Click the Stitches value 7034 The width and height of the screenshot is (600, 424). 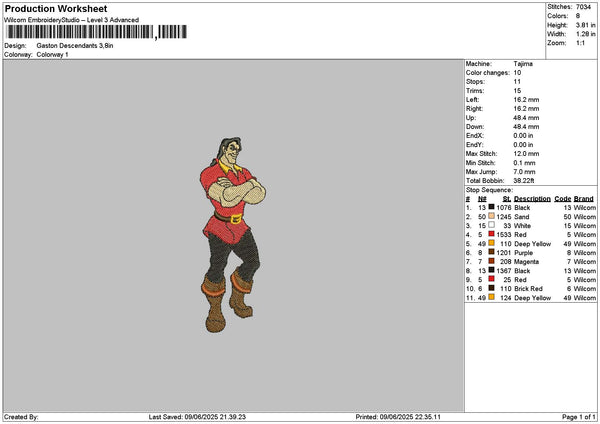coord(584,7)
